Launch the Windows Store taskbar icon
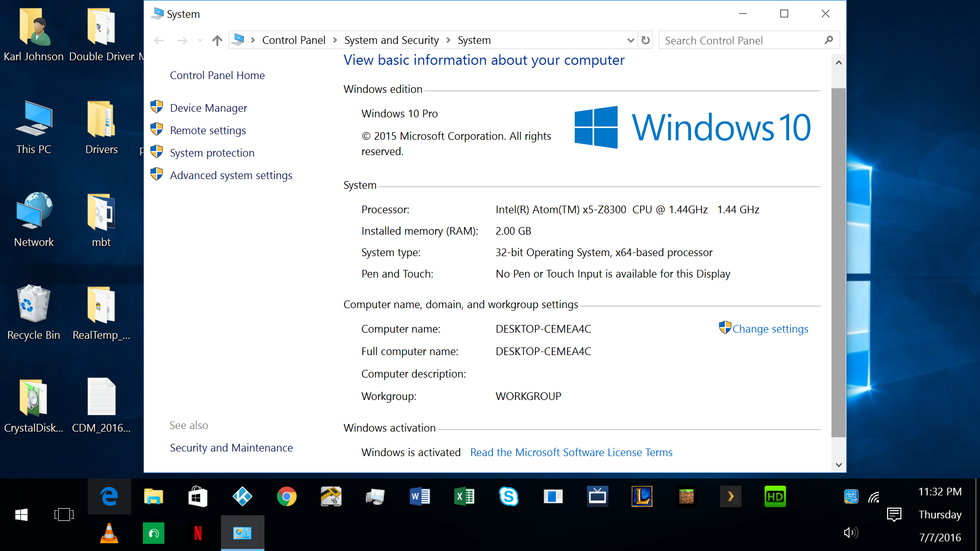 198,496
